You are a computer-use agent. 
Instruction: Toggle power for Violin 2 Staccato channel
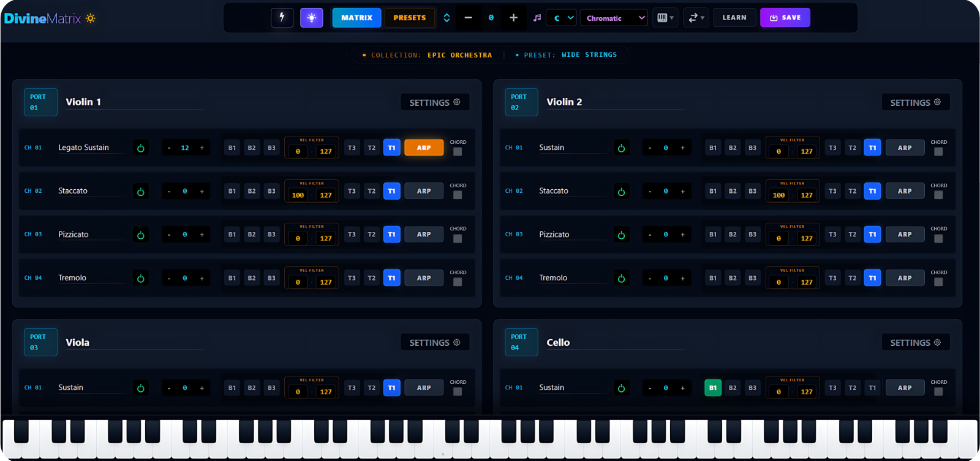click(622, 192)
